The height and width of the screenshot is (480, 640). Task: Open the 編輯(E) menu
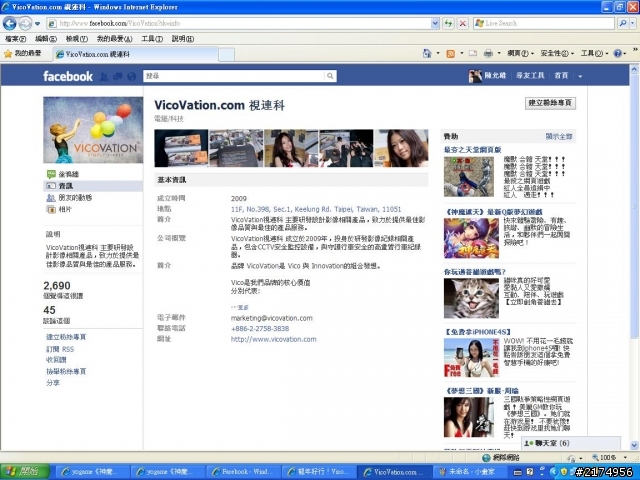pos(46,39)
